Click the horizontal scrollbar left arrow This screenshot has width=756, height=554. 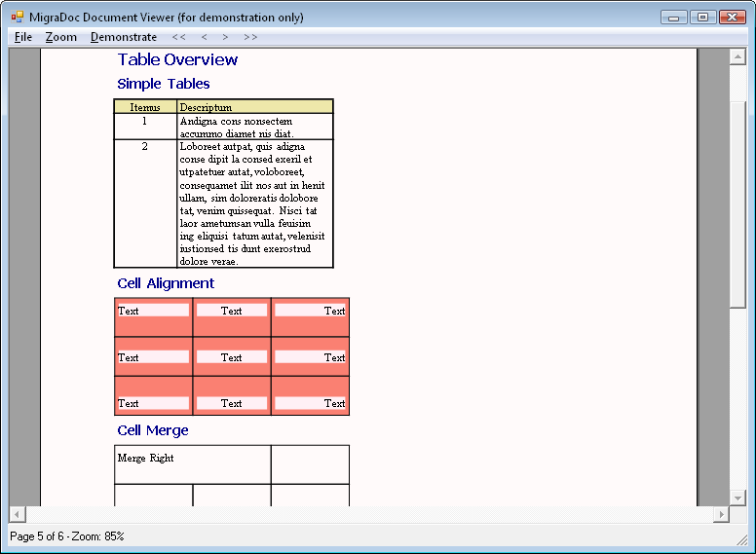click(x=17, y=514)
